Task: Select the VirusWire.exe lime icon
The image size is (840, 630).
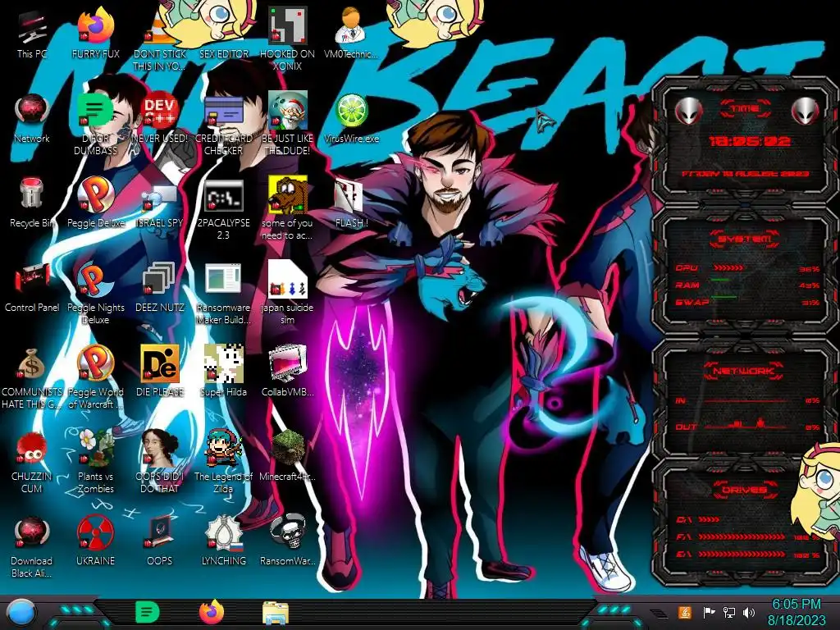Action: pos(351,111)
